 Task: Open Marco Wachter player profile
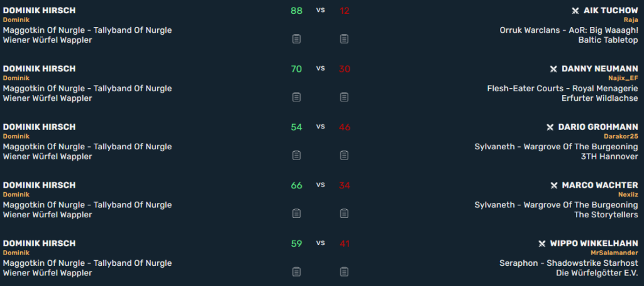pyautogui.click(x=600, y=185)
